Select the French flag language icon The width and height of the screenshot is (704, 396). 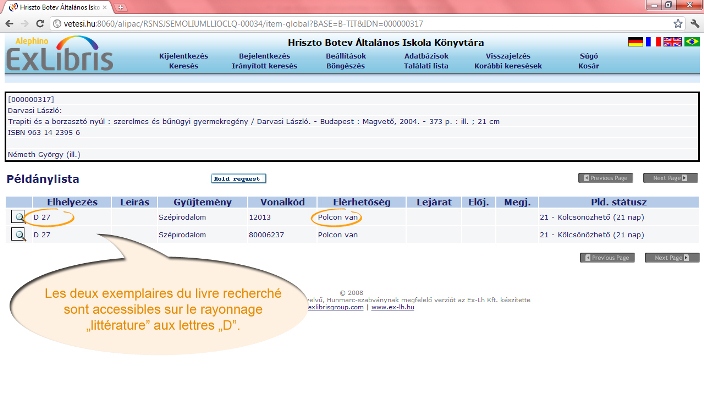pos(653,42)
